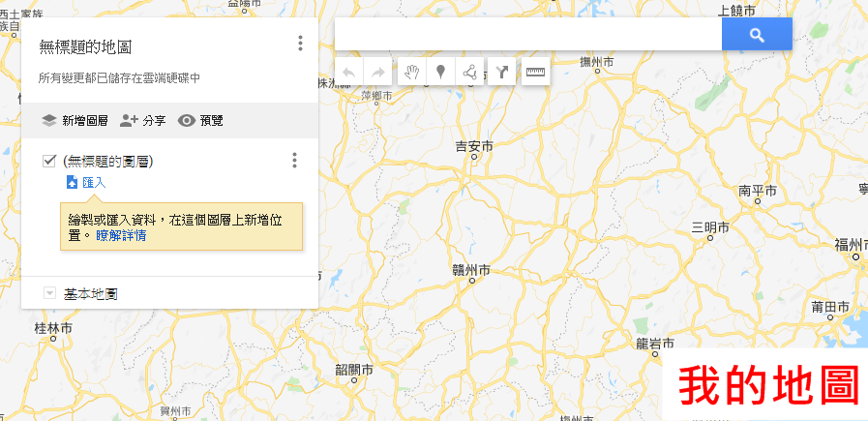
Task: Click the 桂林市 city label on map
Action: coord(53,327)
